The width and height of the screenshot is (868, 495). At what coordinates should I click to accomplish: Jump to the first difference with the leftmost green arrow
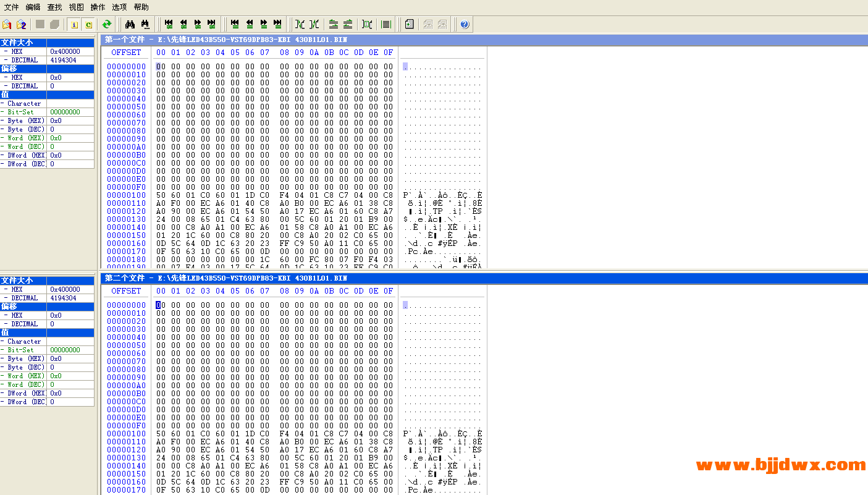click(169, 24)
